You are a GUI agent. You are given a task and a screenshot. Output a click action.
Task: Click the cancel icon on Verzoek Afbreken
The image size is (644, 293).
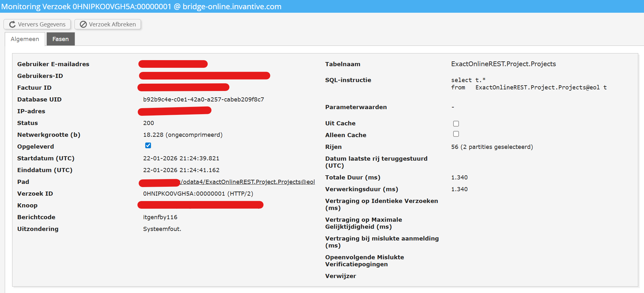coord(83,24)
